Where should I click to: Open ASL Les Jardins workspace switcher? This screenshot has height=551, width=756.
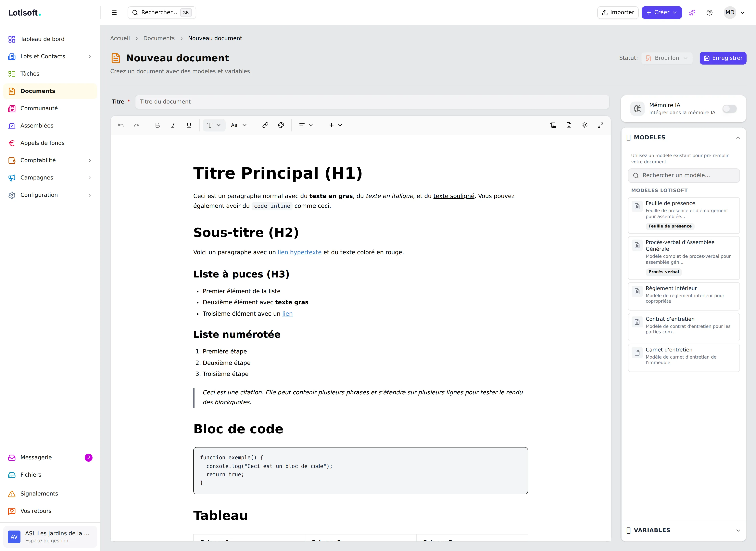[50, 537]
